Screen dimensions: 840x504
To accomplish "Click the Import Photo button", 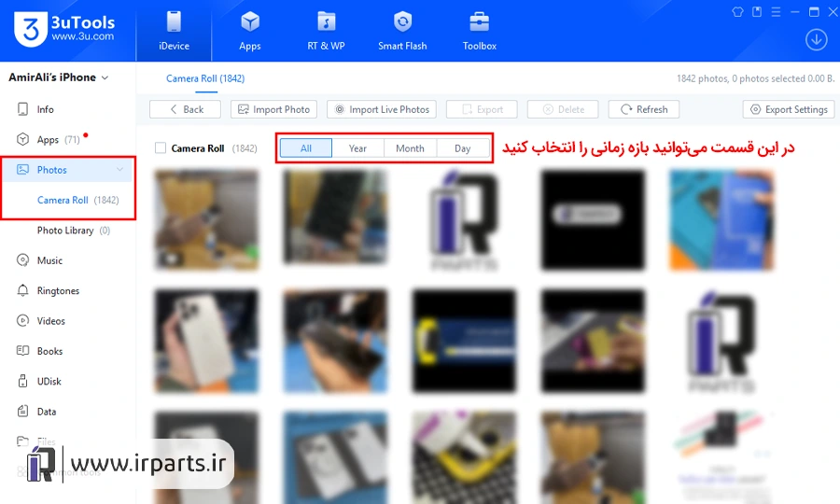I will pyautogui.click(x=273, y=109).
